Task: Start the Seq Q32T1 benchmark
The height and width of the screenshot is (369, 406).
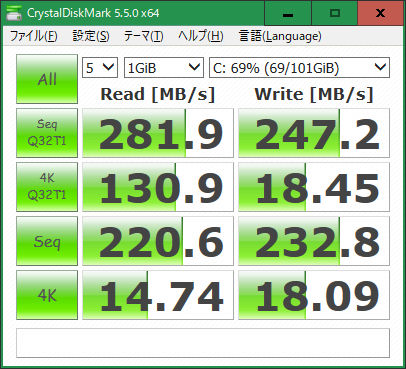Action: (x=47, y=133)
